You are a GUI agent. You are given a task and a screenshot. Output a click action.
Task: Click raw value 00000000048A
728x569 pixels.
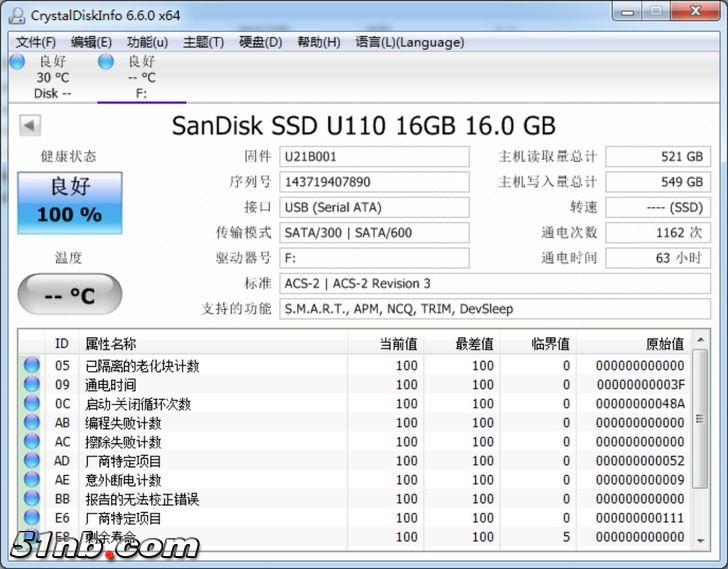640,403
